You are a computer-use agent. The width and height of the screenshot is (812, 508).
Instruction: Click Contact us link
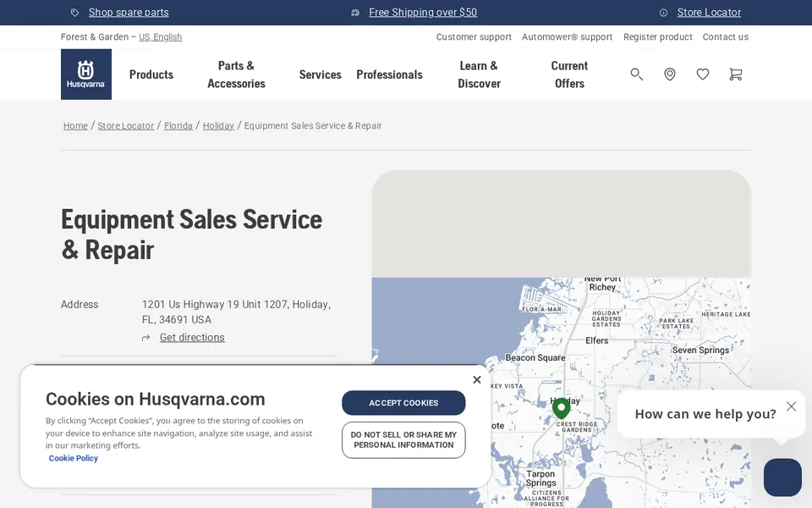tap(726, 36)
